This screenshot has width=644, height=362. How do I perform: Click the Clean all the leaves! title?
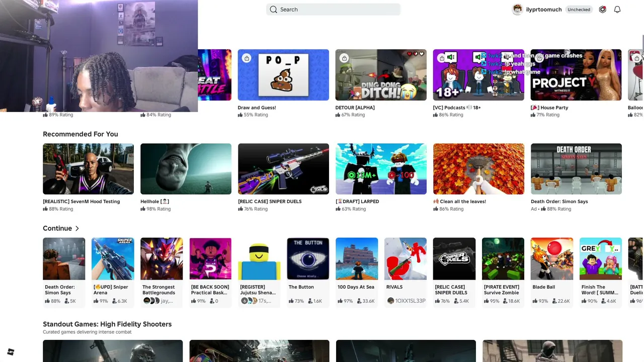[x=459, y=202]
